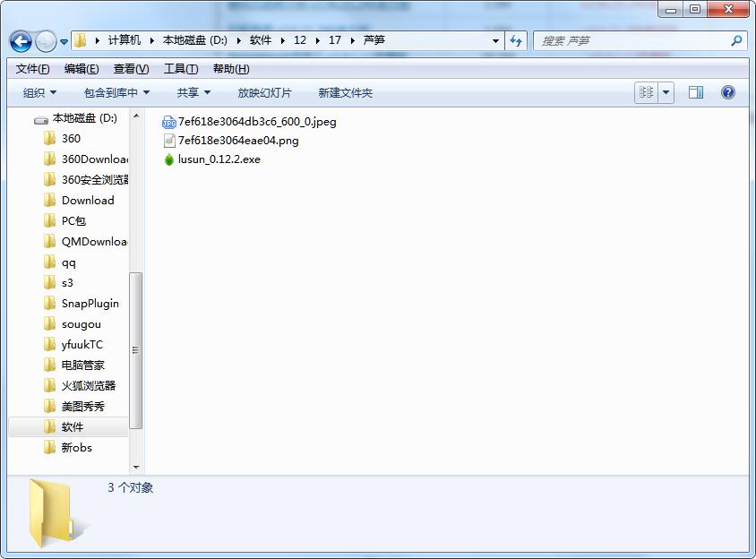Click the change view icon

point(646,92)
